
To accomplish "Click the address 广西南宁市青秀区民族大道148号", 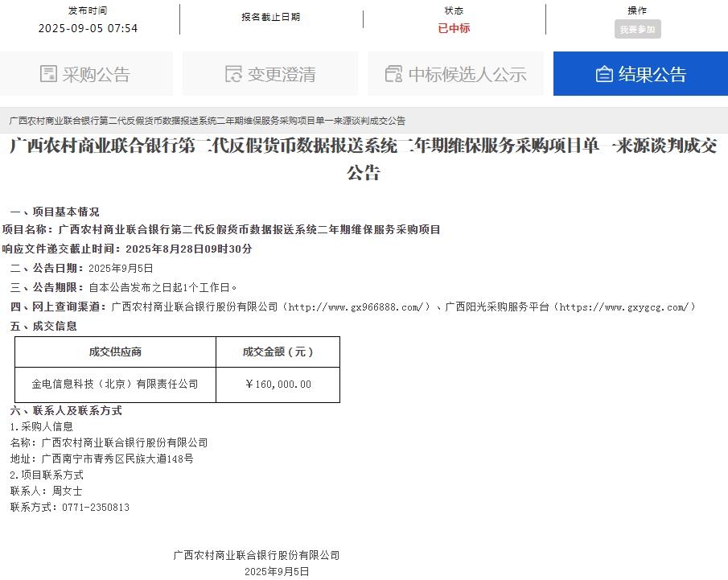I will 117,459.
